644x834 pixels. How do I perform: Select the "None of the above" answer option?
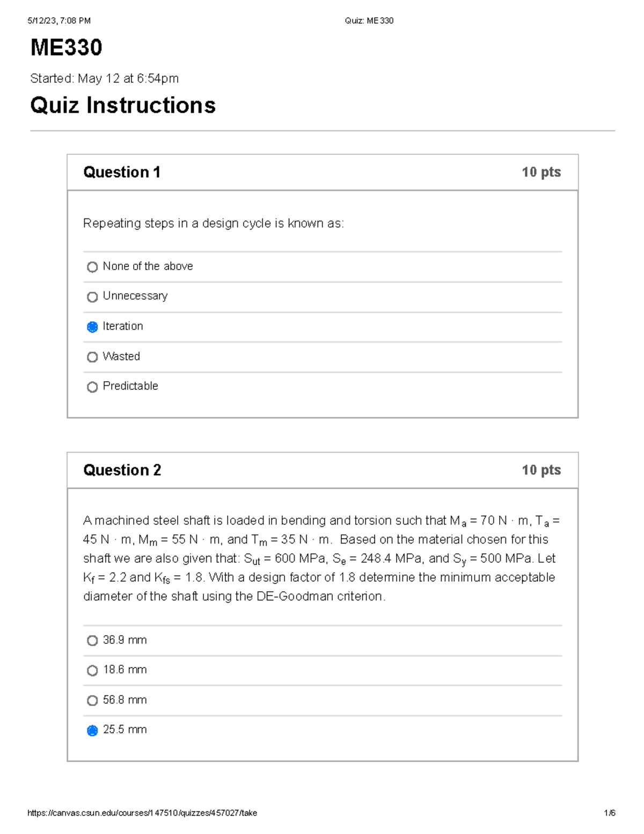pos(93,267)
